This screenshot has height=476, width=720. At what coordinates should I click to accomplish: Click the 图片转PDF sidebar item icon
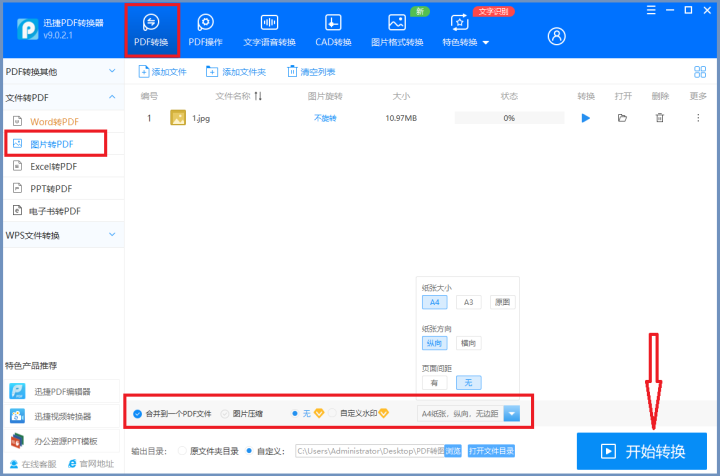(x=17, y=144)
